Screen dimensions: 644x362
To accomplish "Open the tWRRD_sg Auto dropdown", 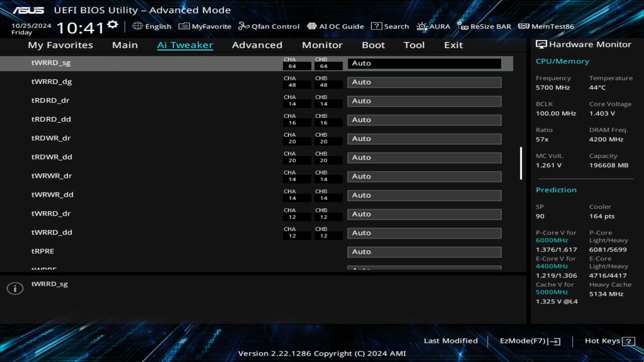I will 424,63.
